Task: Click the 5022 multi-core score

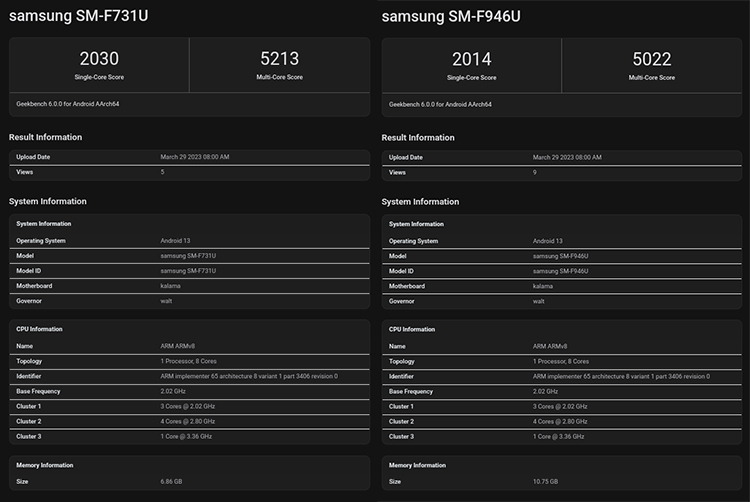Action: pos(651,59)
